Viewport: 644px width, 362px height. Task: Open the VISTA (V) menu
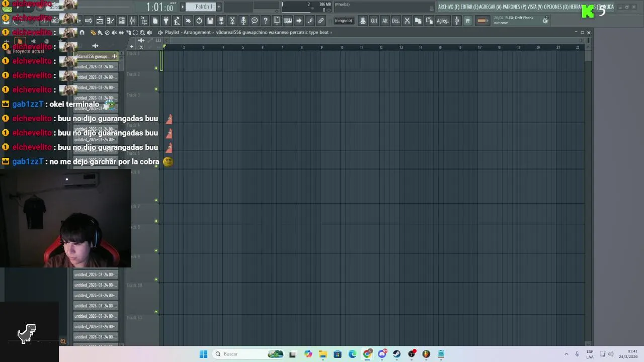535,7
